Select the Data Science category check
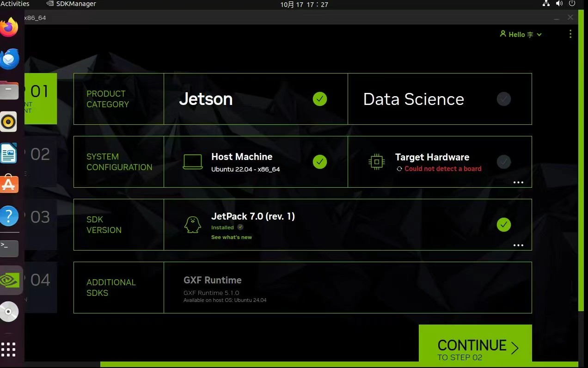Image resolution: width=588 pixels, height=368 pixels. [504, 99]
